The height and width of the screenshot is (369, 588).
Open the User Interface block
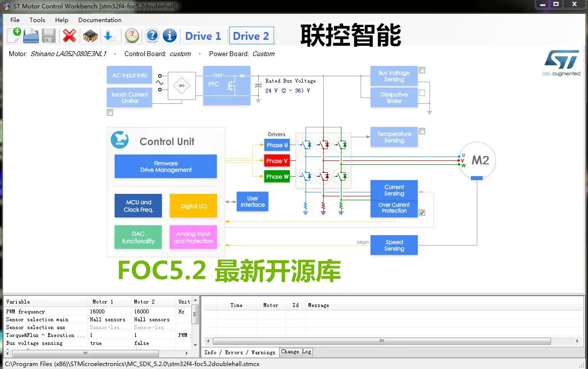point(252,201)
